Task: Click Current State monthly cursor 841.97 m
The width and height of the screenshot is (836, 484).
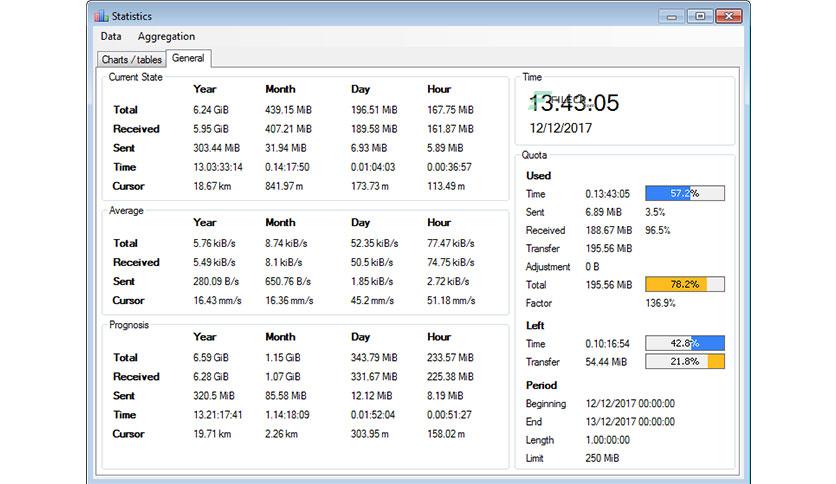Action: coord(284,187)
